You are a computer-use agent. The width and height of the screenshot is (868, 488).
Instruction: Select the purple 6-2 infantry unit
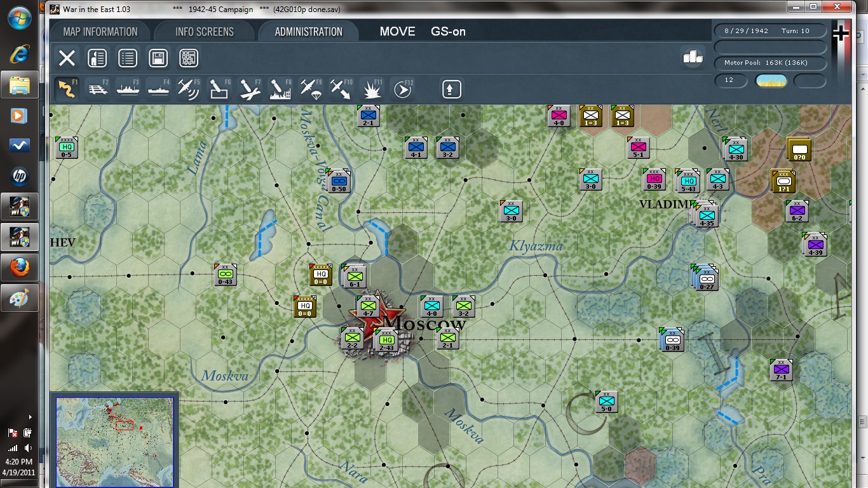[x=797, y=211]
